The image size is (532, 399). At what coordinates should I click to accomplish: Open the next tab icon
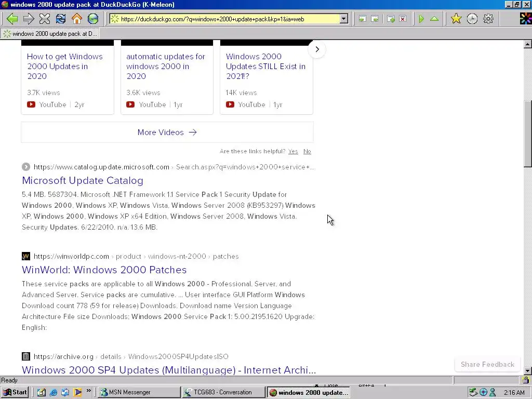click(x=375, y=19)
